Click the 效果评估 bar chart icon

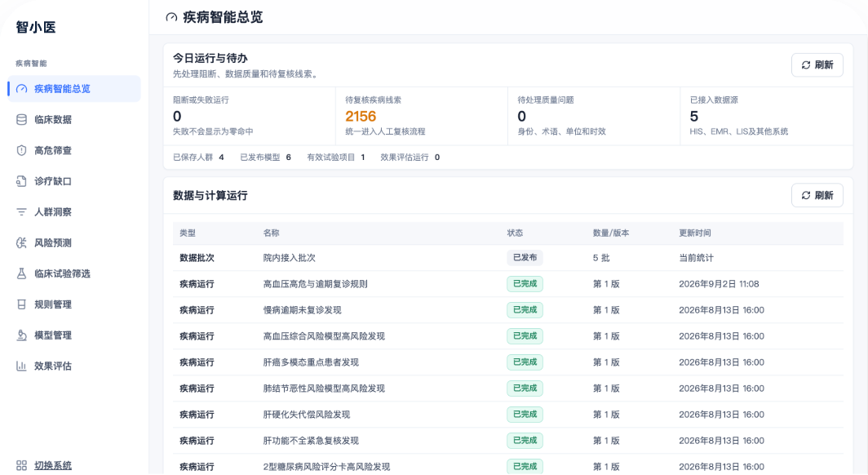click(21, 366)
